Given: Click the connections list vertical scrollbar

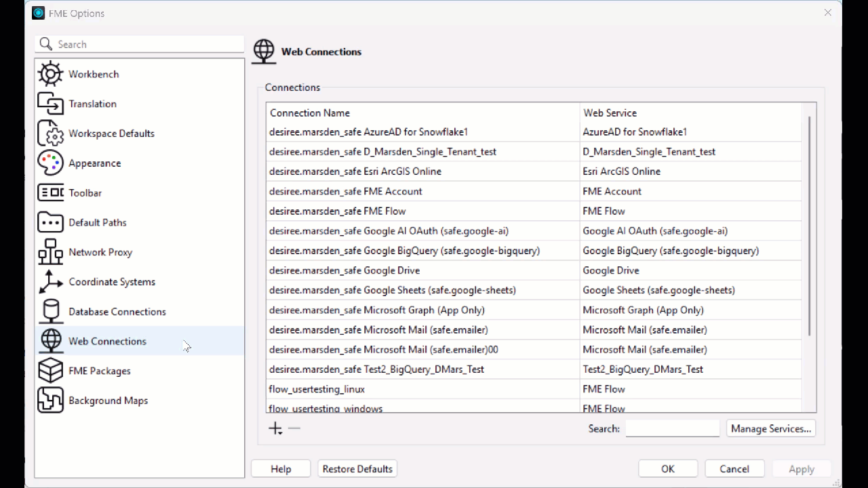Looking at the screenshot, I should coord(809,226).
